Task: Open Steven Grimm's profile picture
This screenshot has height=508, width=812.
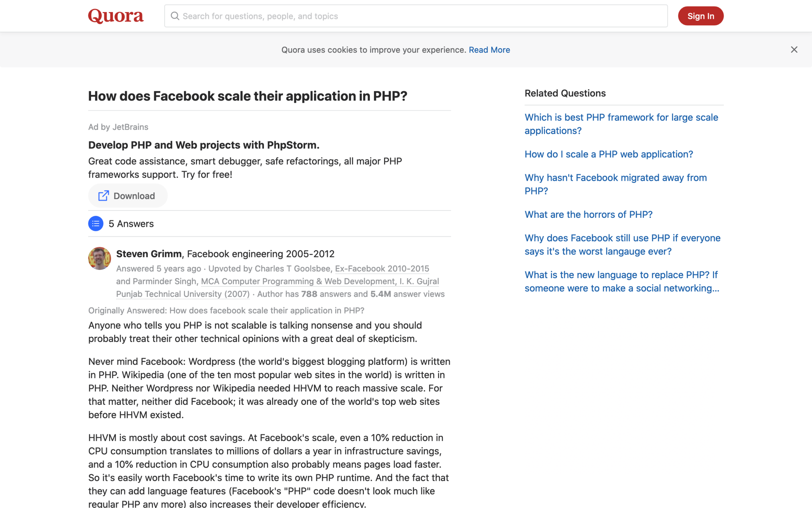Action: click(x=99, y=258)
